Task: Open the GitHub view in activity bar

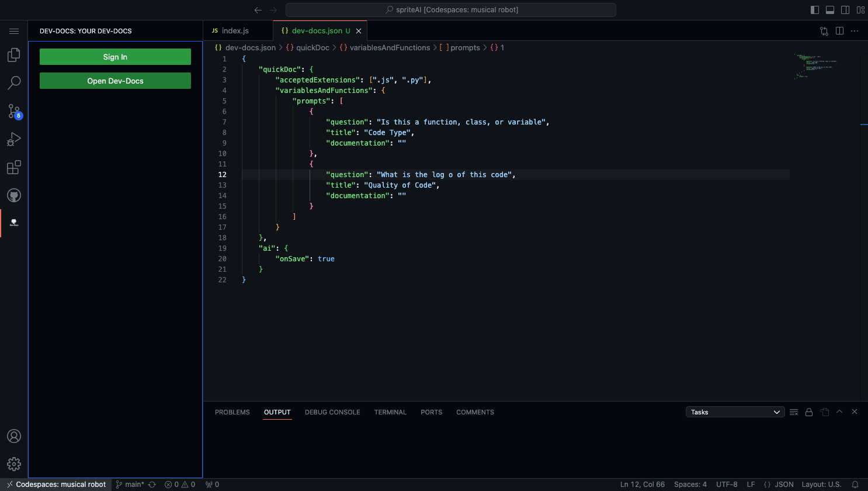Action: pos(14,195)
